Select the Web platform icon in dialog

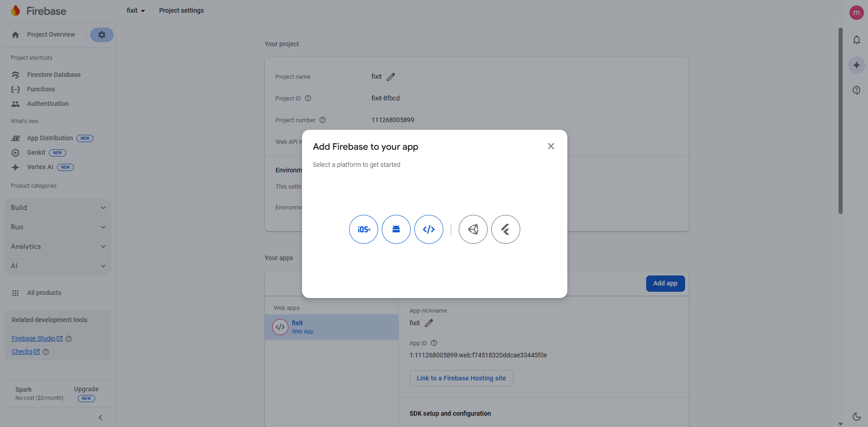pos(429,229)
